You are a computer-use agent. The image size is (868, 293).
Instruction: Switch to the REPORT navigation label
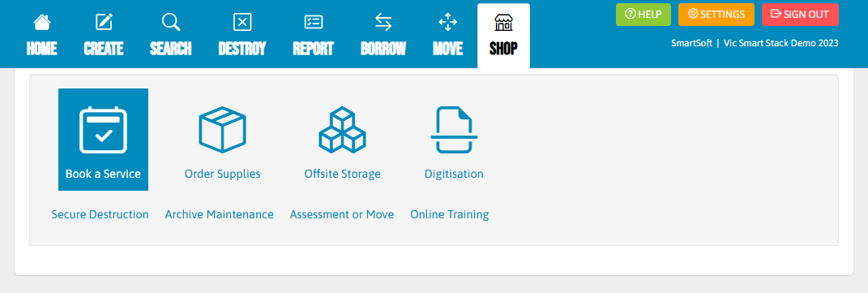pyautogui.click(x=314, y=49)
